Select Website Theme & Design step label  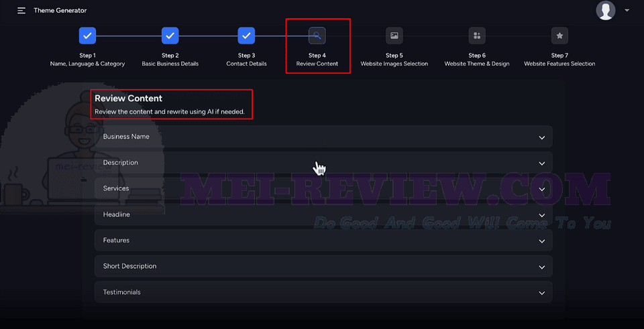pyautogui.click(x=477, y=64)
